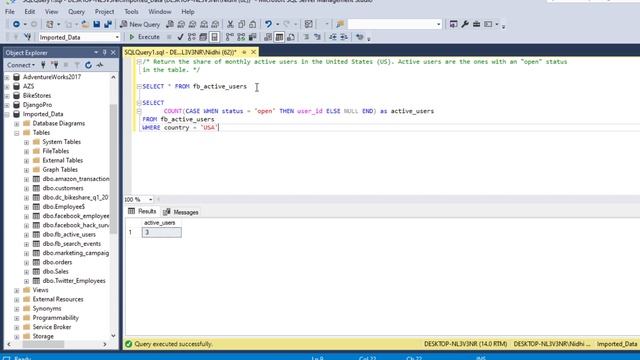Select the dbo.orders table
This screenshot has width=640, height=360.
[57, 262]
